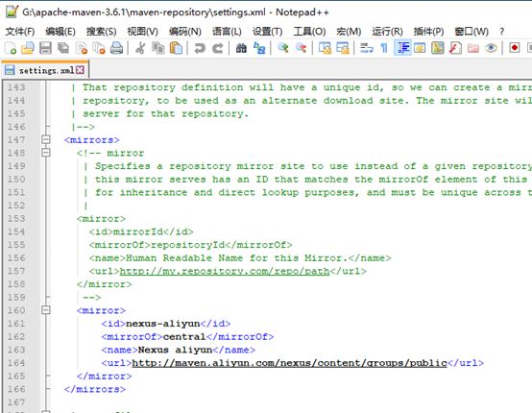Open the 编辑(E) menu

(60, 32)
